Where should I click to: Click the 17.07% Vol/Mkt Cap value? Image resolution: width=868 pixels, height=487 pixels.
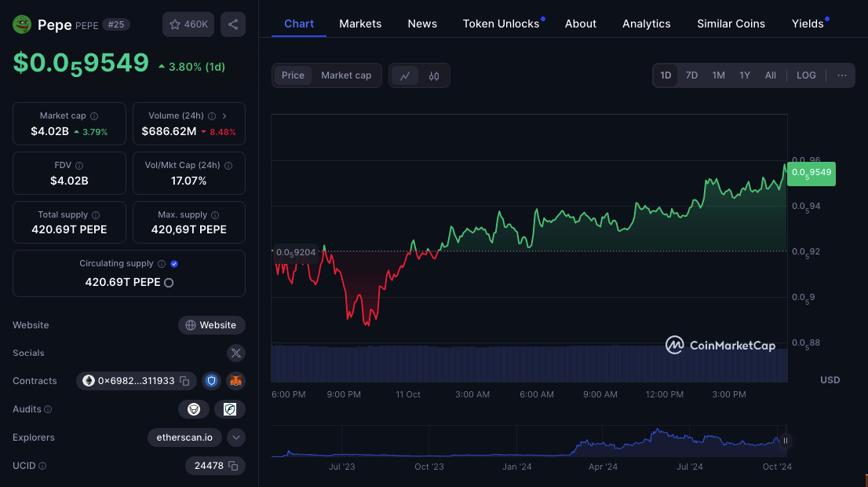(x=189, y=181)
